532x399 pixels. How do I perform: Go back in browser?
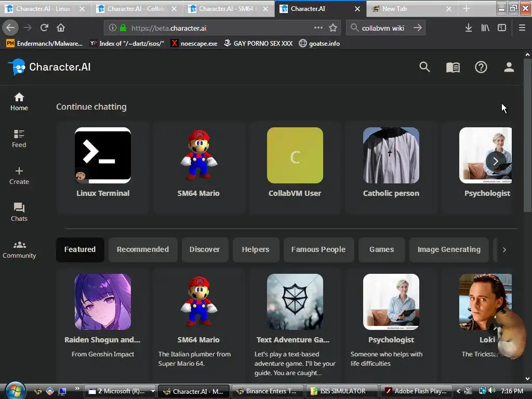point(10,28)
